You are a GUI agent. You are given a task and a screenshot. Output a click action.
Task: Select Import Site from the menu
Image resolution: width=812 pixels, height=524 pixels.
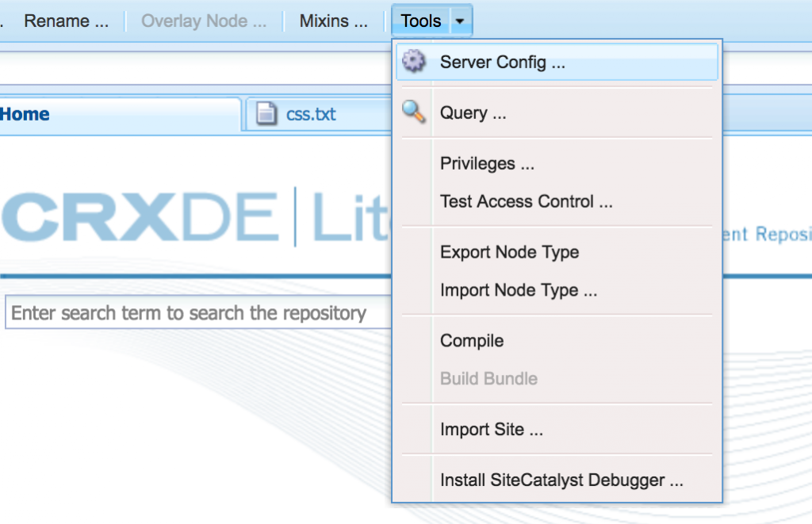point(491,429)
